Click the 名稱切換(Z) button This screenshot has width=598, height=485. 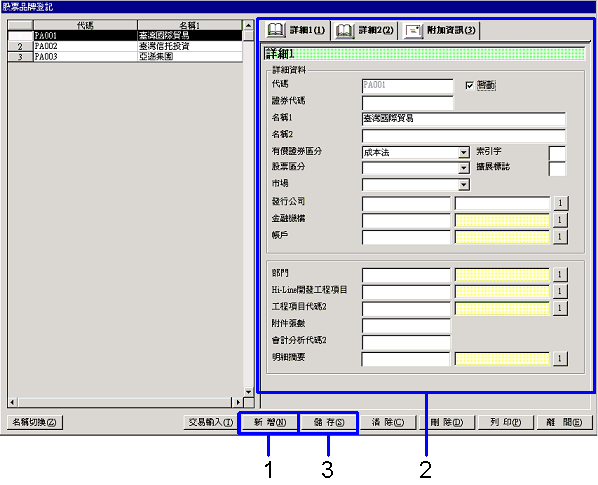[x=35, y=422]
